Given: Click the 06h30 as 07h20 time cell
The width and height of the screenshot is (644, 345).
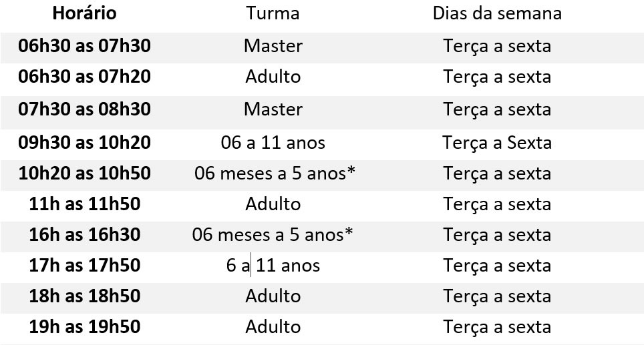Looking at the screenshot, I should 85,77.
